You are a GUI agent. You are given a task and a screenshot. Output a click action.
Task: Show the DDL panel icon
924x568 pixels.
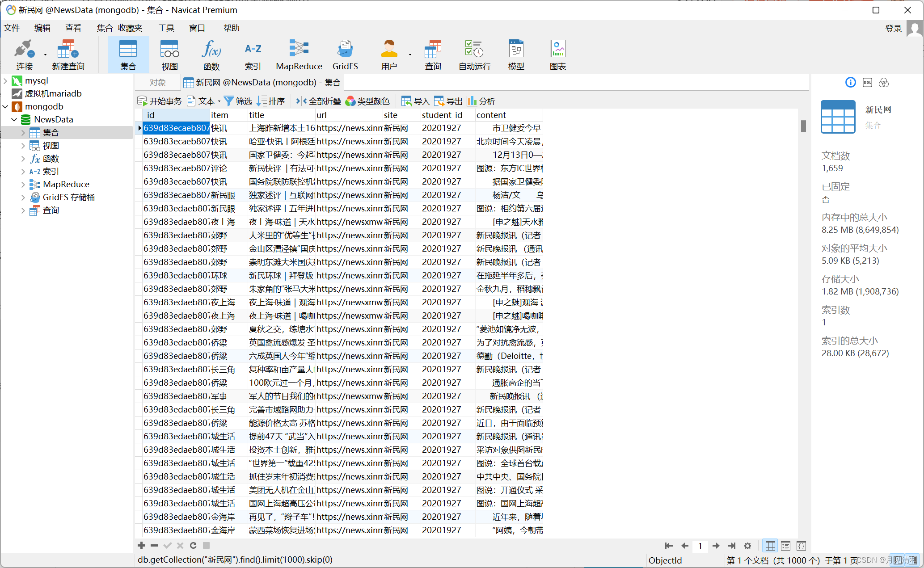[867, 82]
